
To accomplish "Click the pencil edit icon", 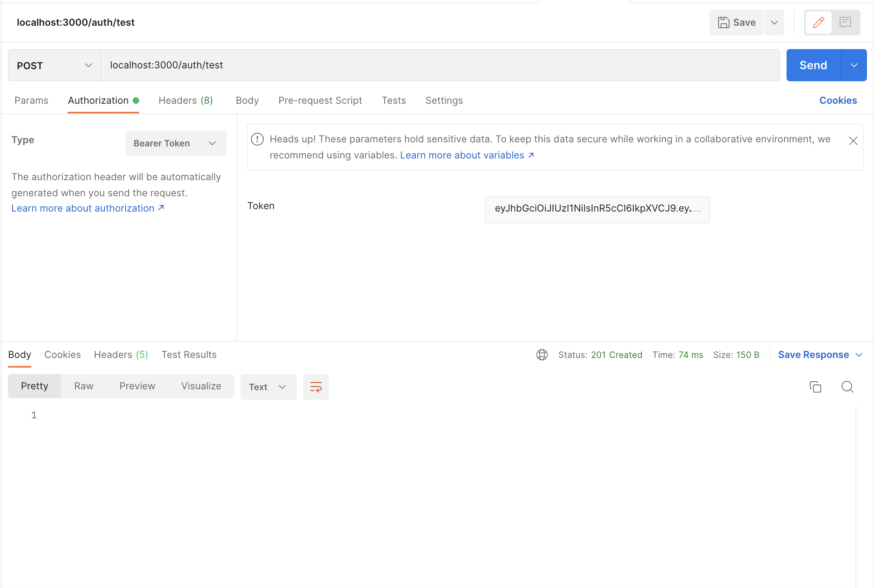I will coord(818,23).
